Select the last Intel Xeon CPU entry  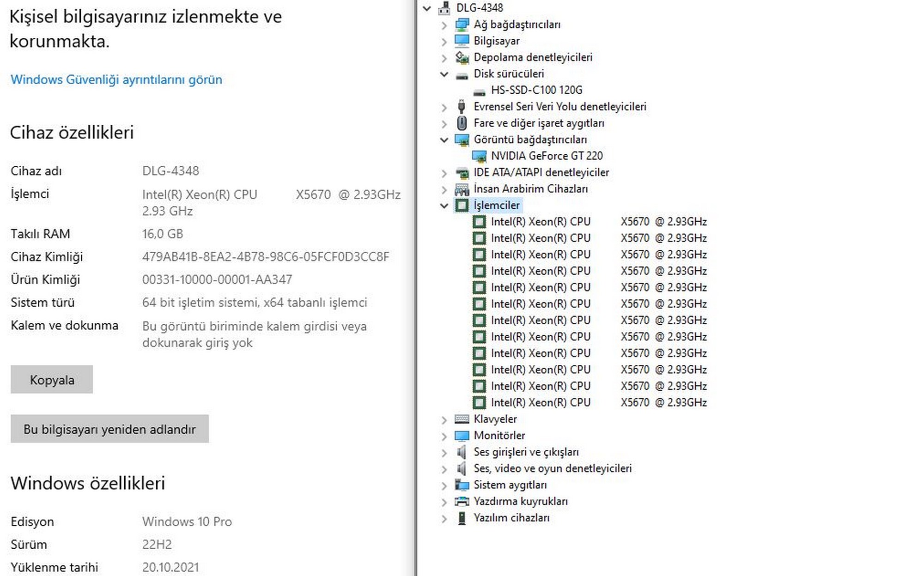598,403
